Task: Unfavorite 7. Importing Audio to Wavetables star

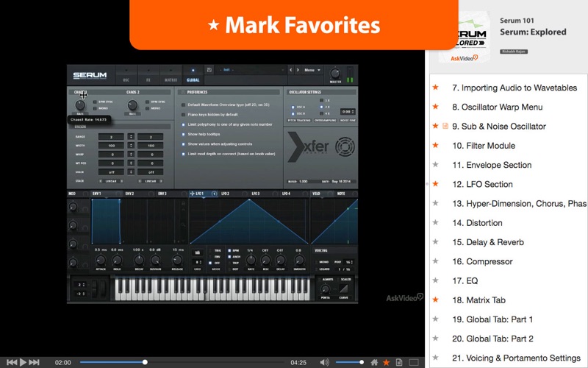Action: pos(435,88)
